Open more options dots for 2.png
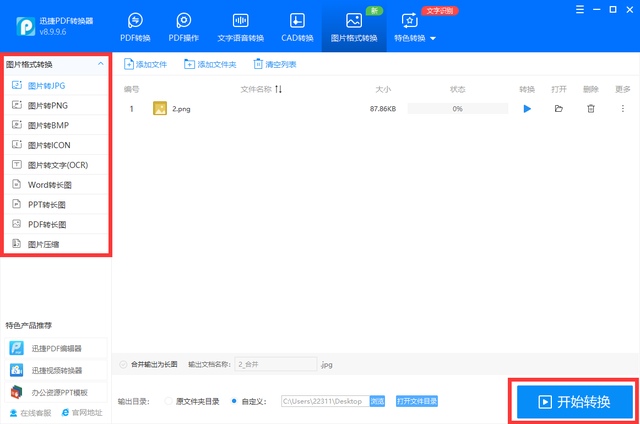Image resolution: width=640 pixels, height=424 pixels. pyautogui.click(x=622, y=109)
